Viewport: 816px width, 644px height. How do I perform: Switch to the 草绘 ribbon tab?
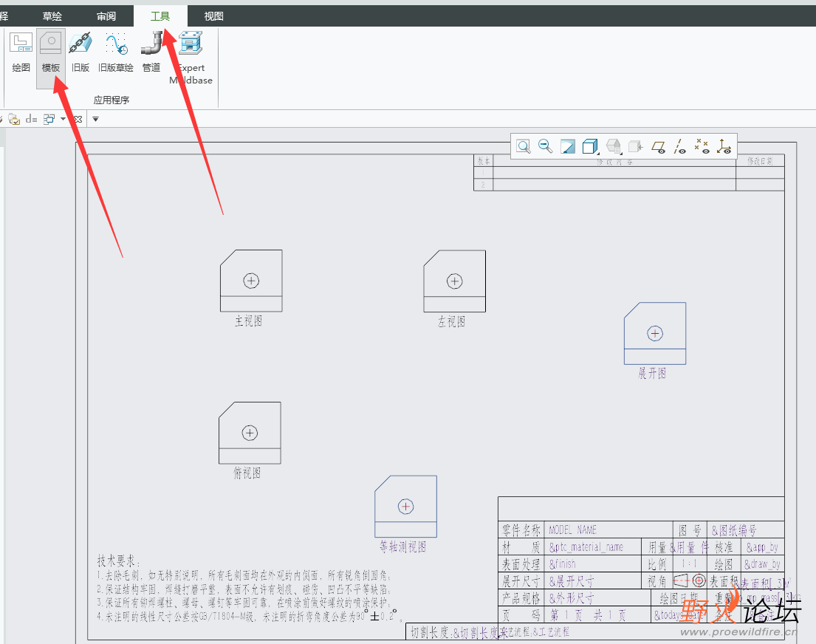tap(52, 16)
